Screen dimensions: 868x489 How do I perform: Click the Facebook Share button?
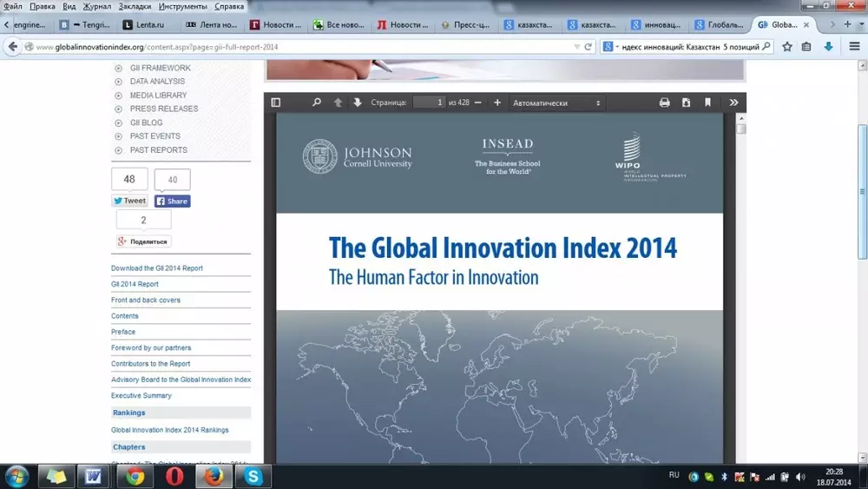pyautogui.click(x=172, y=201)
